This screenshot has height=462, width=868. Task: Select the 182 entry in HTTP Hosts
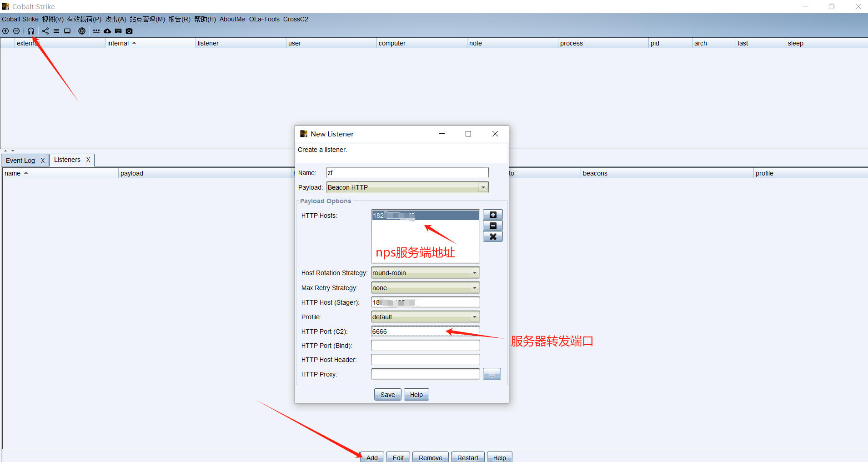pos(425,216)
